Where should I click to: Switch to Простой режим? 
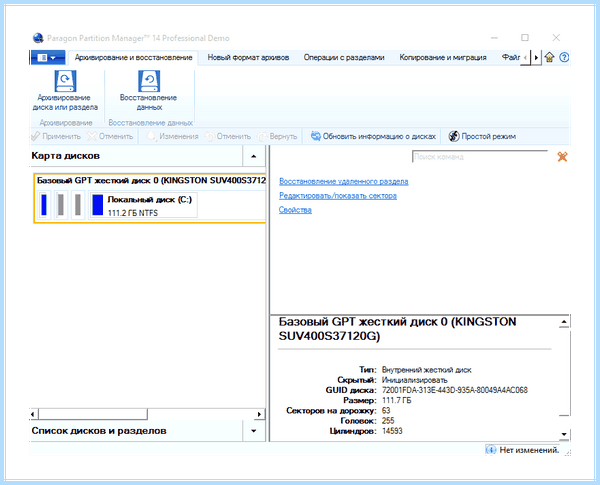pos(482,136)
